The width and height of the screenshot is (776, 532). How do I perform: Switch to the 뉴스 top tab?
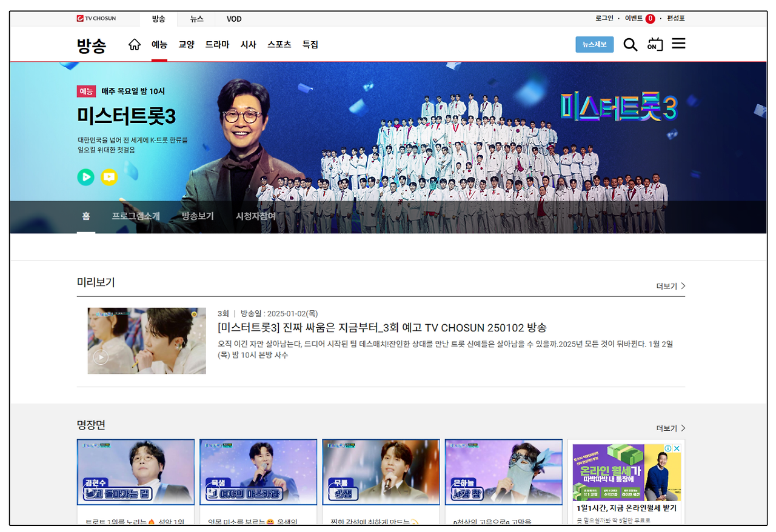(x=196, y=19)
